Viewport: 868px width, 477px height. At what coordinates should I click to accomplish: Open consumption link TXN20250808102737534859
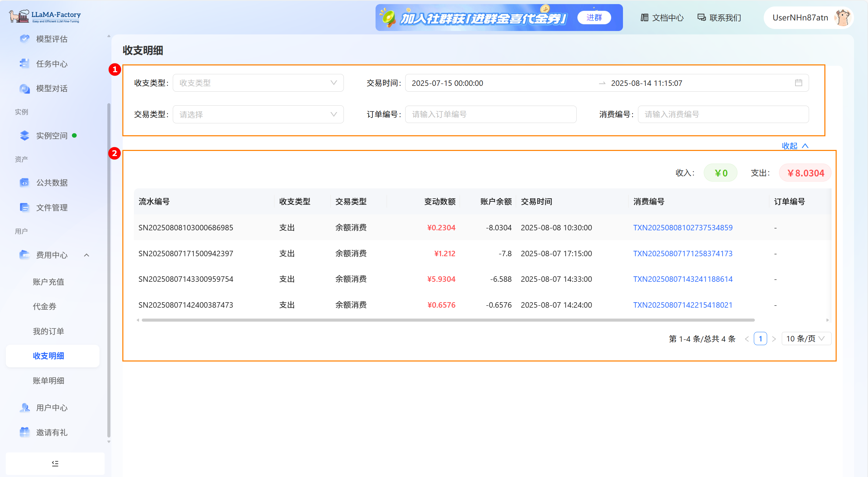pos(683,228)
